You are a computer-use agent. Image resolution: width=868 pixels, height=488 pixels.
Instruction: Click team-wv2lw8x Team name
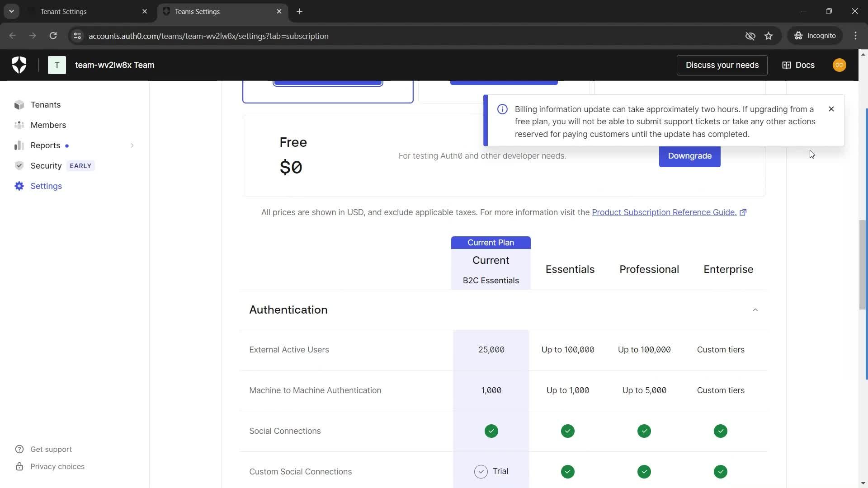point(114,65)
